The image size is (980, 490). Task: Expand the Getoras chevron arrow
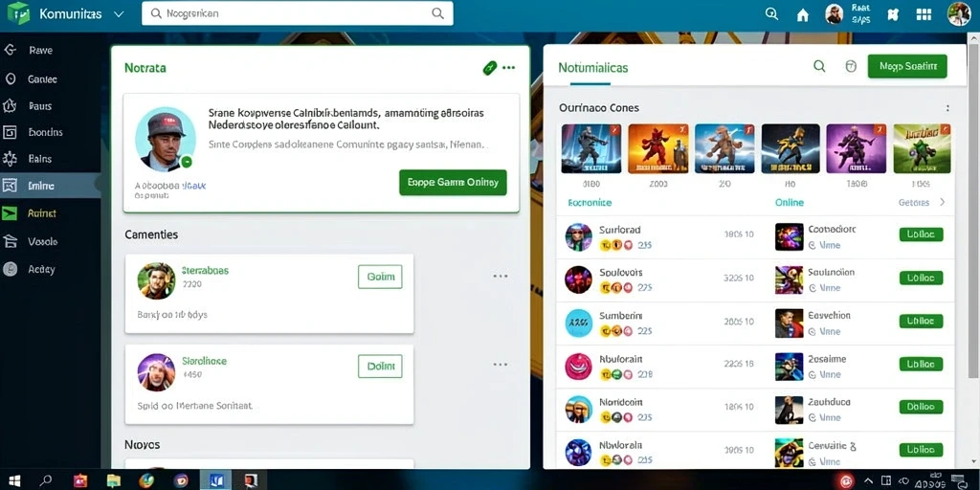942,203
